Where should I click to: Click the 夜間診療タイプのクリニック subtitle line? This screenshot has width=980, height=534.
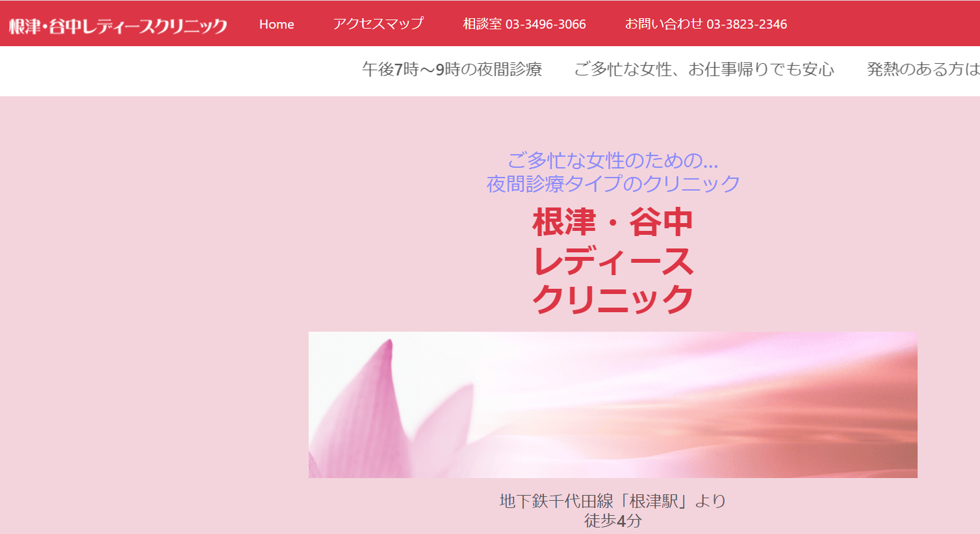coord(613,183)
